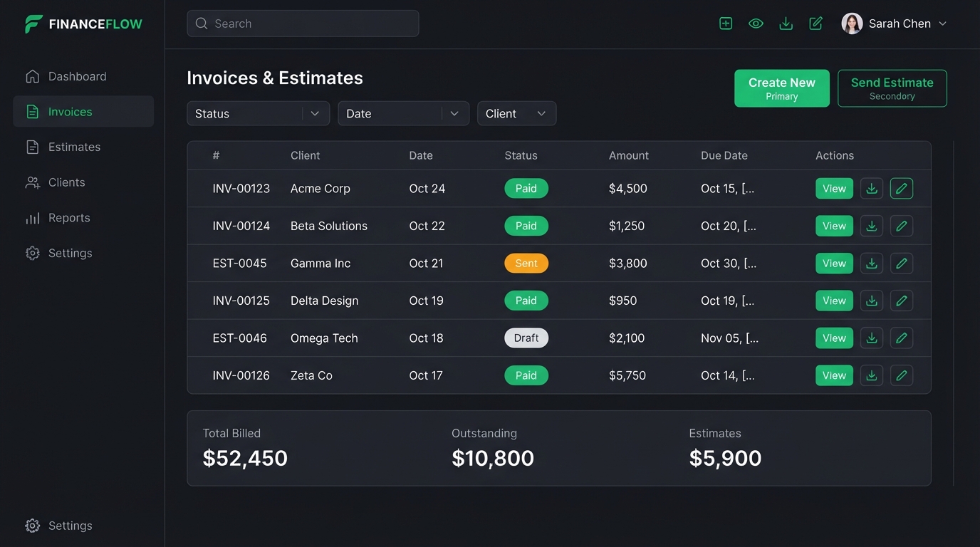This screenshot has width=980, height=547.
Task: Toggle the eye preview icon in top bar
Action: click(756, 24)
